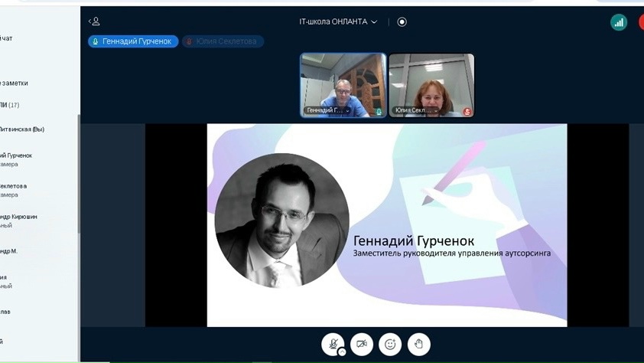The width and height of the screenshot is (644, 363).
Task: Click mic icon on Геннадий's video
Action: [x=379, y=112]
